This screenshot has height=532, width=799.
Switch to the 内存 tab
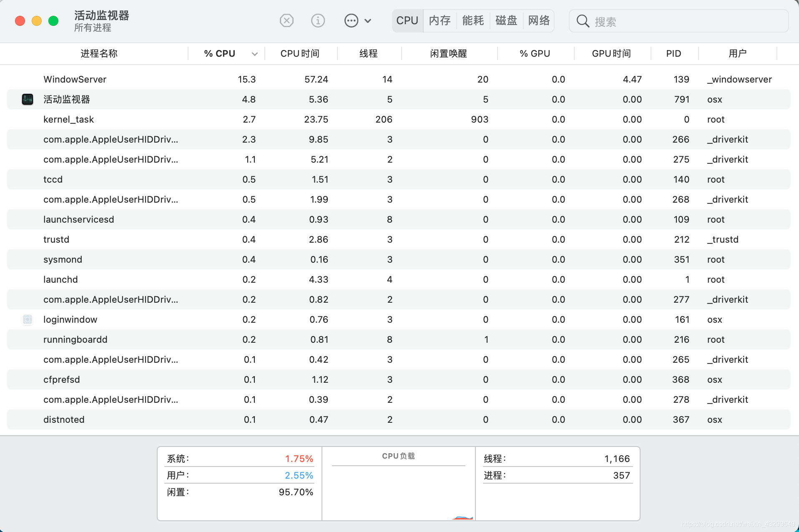[x=440, y=20]
